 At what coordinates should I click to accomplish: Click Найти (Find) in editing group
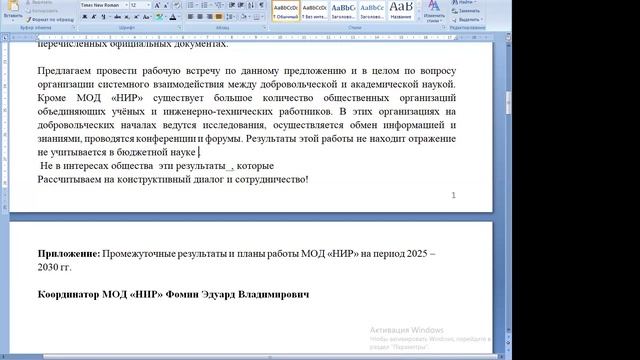tap(464, 2)
